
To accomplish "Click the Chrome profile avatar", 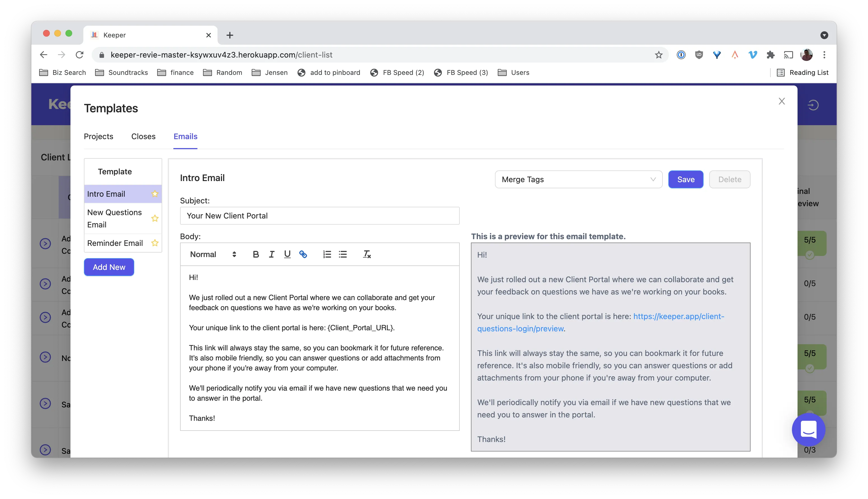I will 806,55.
